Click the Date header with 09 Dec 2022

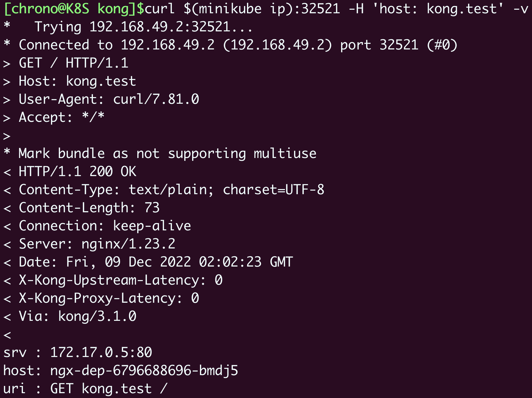point(156,262)
